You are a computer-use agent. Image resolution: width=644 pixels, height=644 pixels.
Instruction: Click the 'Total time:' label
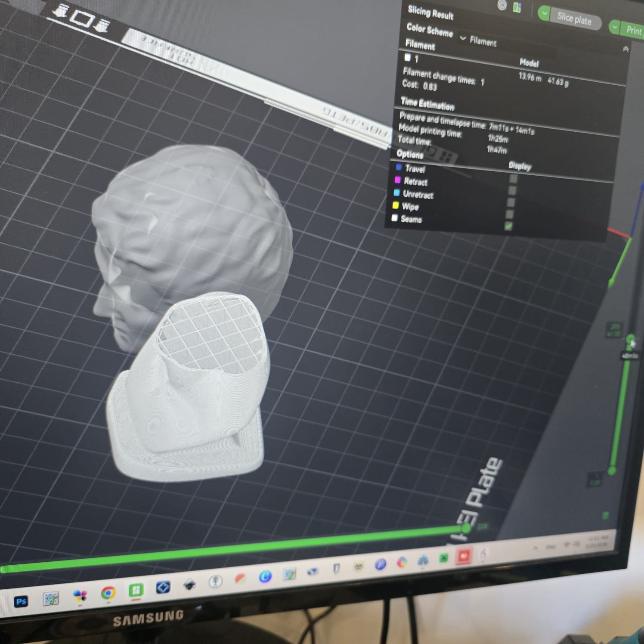414,140
